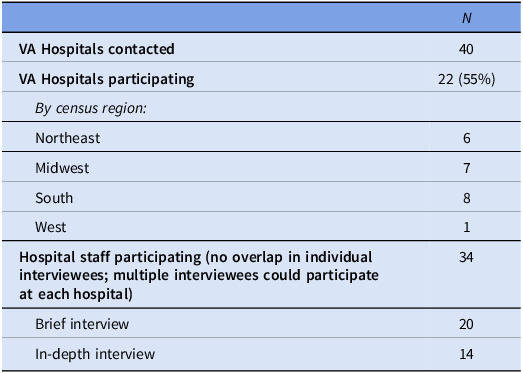Select the West row label
The image size is (523, 373).
pyautogui.click(x=51, y=227)
